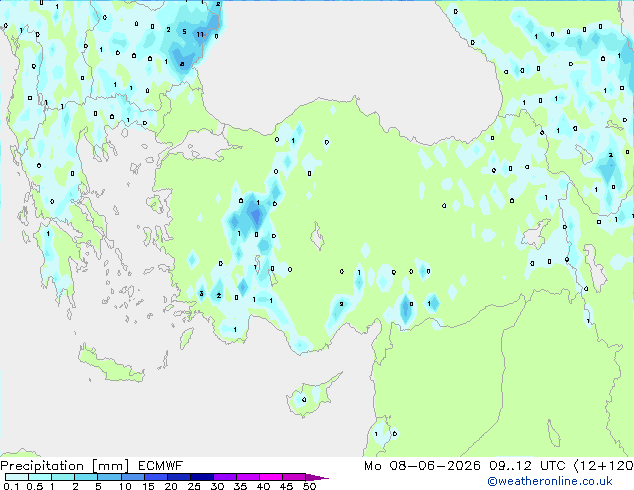Click the precipitation value '5' beside '11'
The image size is (634, 490).
[x=184, y=32]
